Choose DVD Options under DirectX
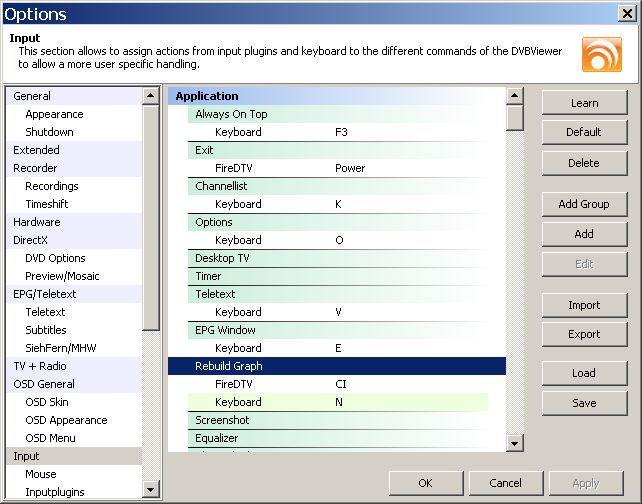The image size is (642, 504). pos(55,258)
